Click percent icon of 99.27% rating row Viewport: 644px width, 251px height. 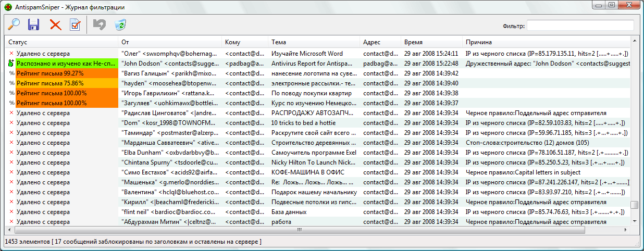point(11,73)
